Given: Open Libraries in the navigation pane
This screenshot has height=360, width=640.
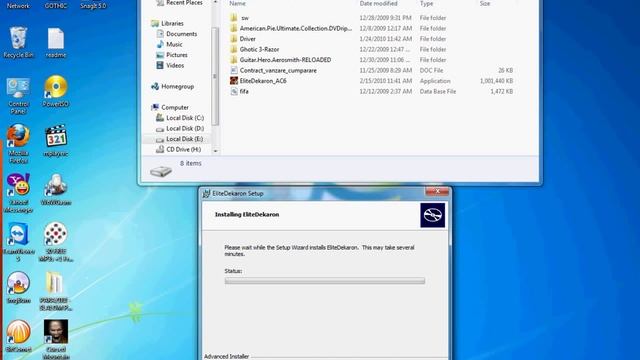Looking at the screenshot, I should point(172,24).
